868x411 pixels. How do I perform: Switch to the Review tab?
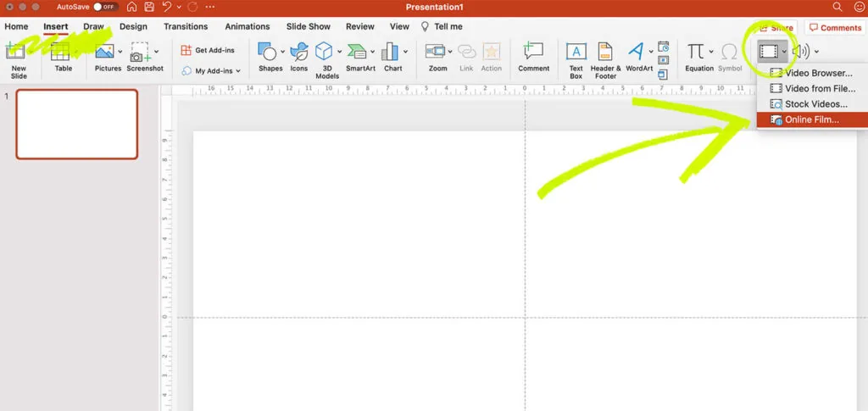tap(360, 26)
